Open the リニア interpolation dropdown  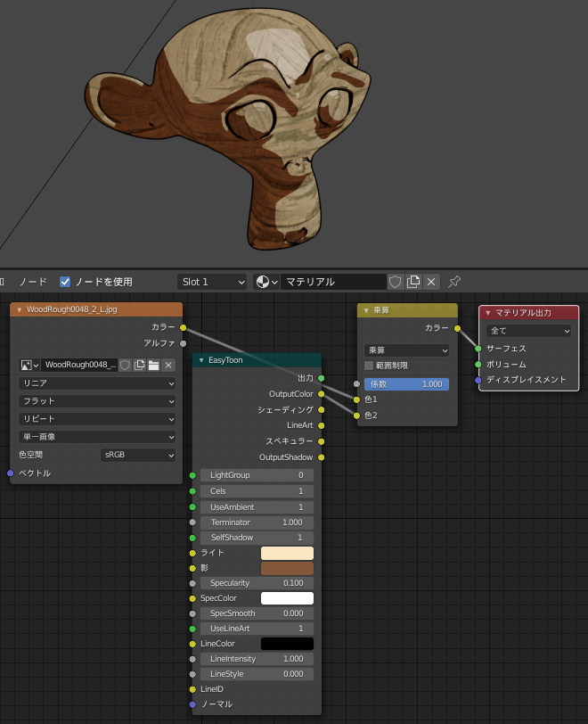[x=97, y=383]
